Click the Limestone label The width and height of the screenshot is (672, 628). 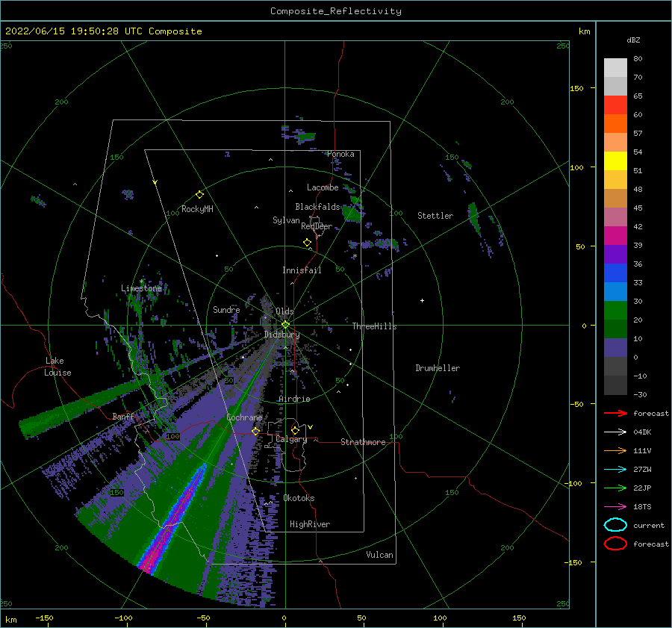[x=141, y=288]
